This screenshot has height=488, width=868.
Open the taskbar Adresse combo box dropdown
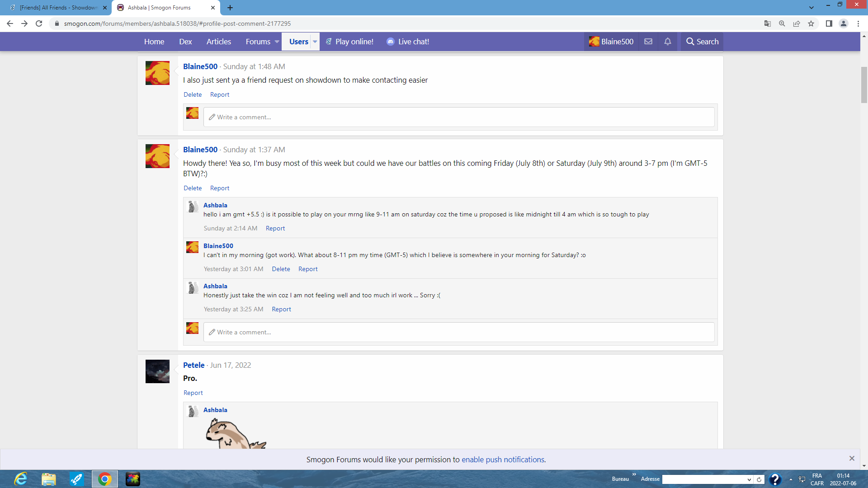[x=749, y=479]
